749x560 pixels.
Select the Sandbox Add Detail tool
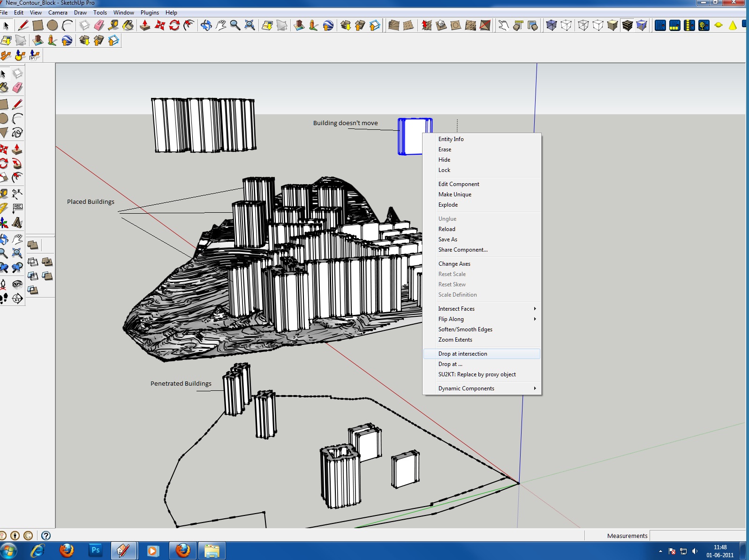(x=470, y=25)
